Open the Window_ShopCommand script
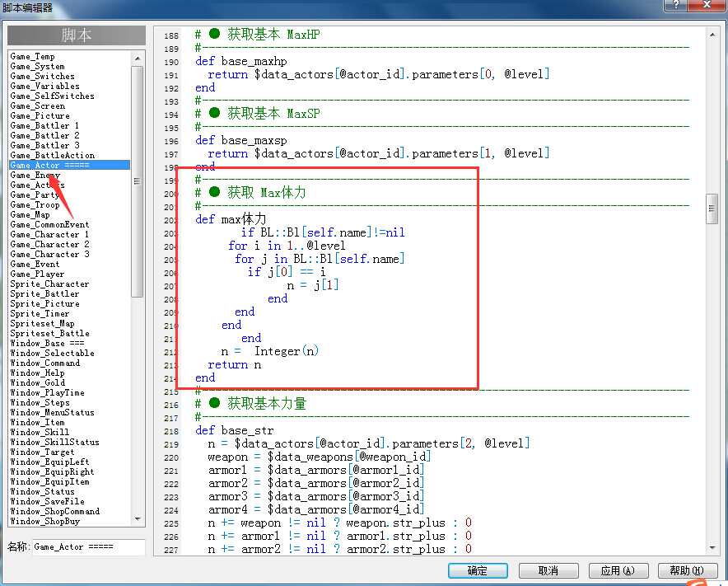Screen dimensions: 728x586 pos(55,511)
